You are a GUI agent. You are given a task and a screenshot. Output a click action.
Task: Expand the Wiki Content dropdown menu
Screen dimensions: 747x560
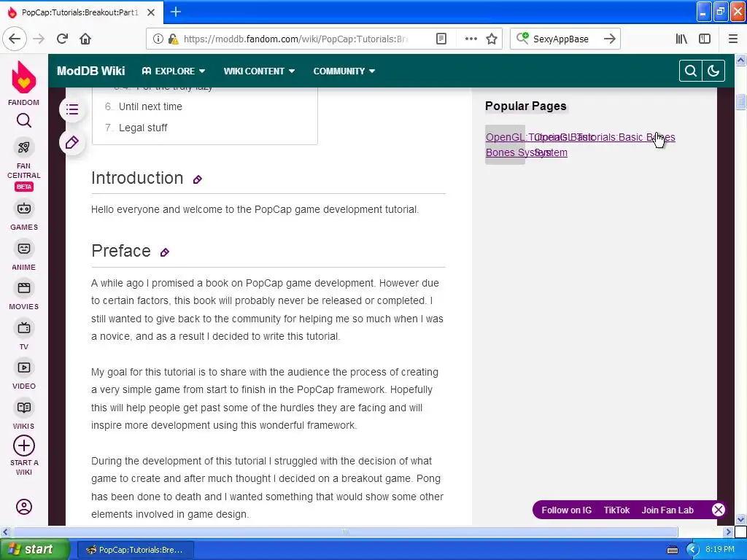point(259,71)
